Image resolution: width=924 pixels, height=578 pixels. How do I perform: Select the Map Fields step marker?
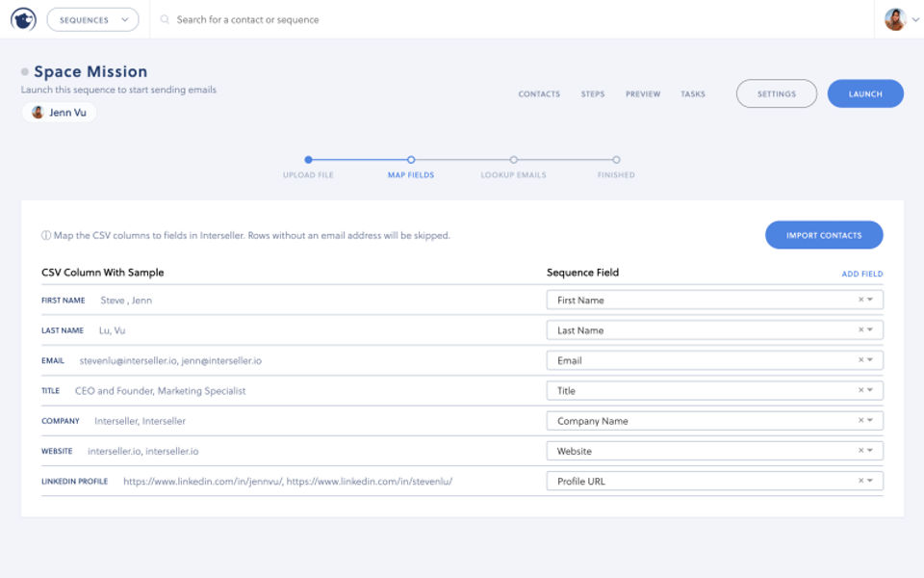pos(411,159)
